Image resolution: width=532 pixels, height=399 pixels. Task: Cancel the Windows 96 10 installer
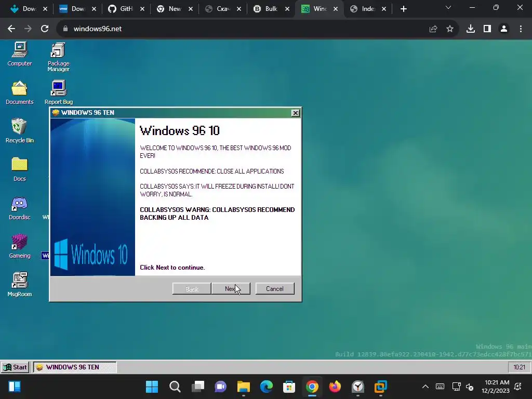click(x=275, y=289)
